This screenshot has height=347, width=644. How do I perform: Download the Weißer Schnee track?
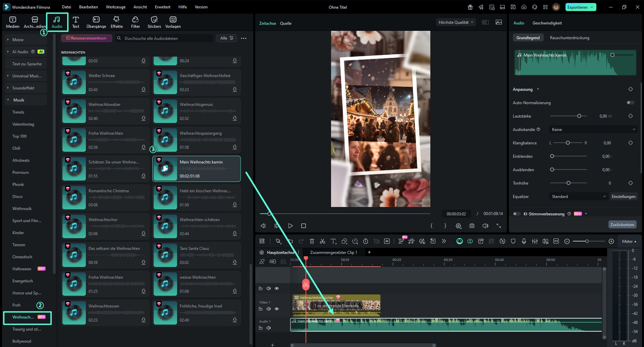144,89
